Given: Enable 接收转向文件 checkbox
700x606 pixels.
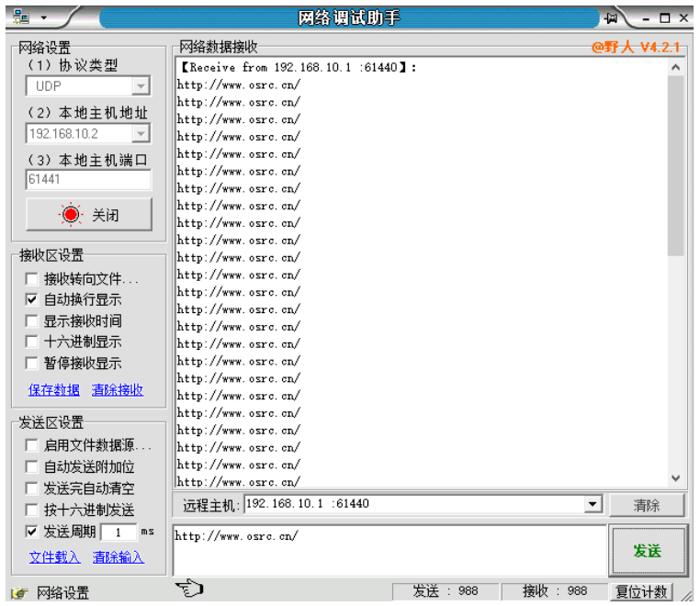Looking at the screenshot, I should pyautogui.click(x=32, y=279).
